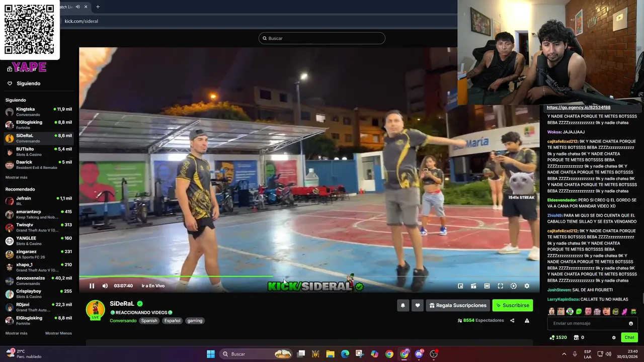Open the chat shop icon
Image resolution: width=644 pixels, height=362 pixels.
pos(577,337)
